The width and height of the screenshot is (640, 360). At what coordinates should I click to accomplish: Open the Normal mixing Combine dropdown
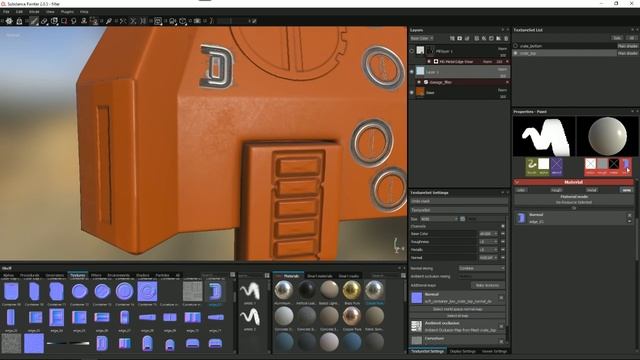pos(482,268)
